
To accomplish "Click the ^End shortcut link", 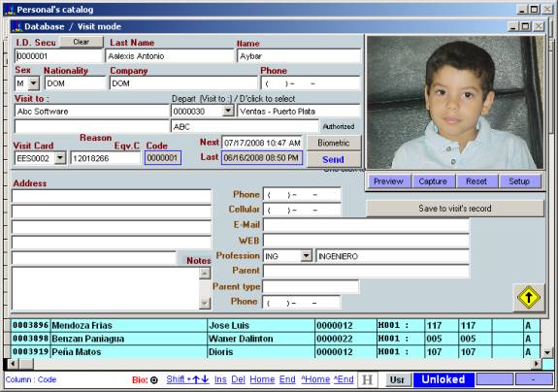I will [344, 379].
